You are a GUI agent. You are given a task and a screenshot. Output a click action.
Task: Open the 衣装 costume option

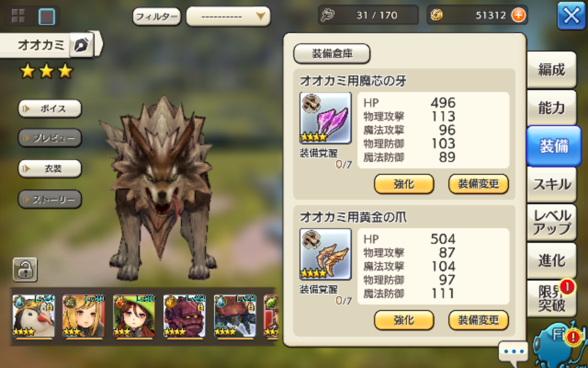tap(50, 169)
